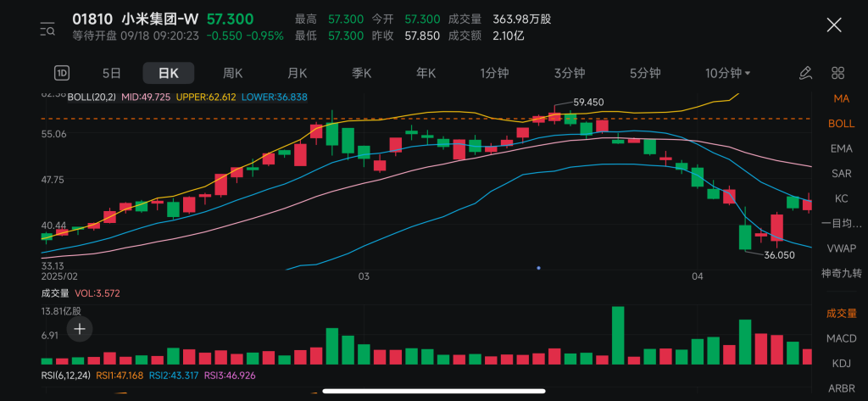Open the four-square layout grid icon

point(837,73)
